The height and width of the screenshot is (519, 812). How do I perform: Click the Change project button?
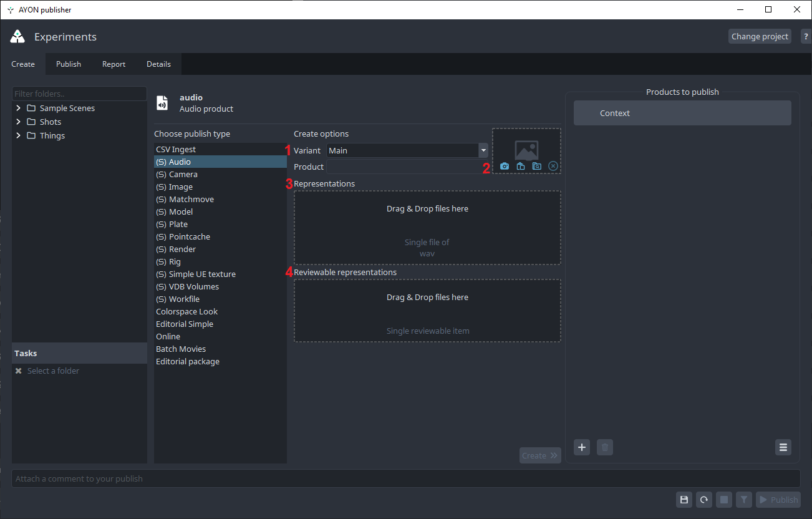tap(760, 37)
